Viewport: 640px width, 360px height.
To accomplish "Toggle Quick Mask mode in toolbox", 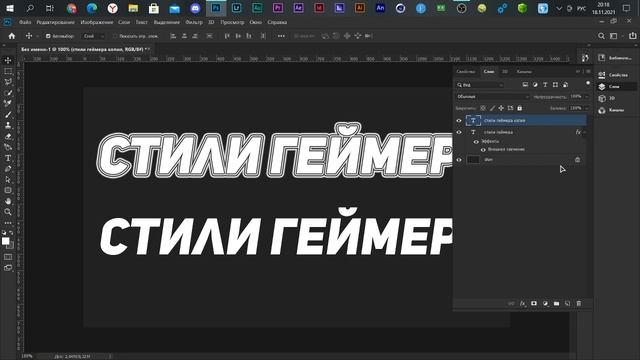I will click(8, 257).
